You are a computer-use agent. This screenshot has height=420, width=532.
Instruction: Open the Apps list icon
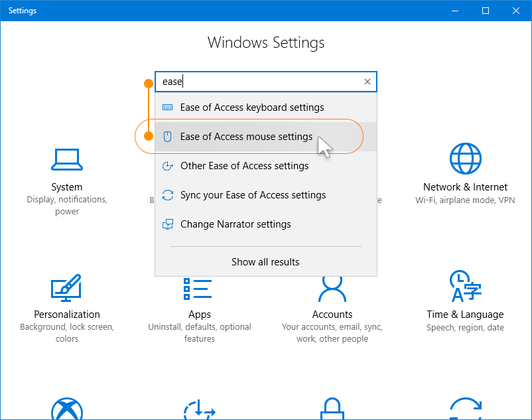click(x=198, y=289)
